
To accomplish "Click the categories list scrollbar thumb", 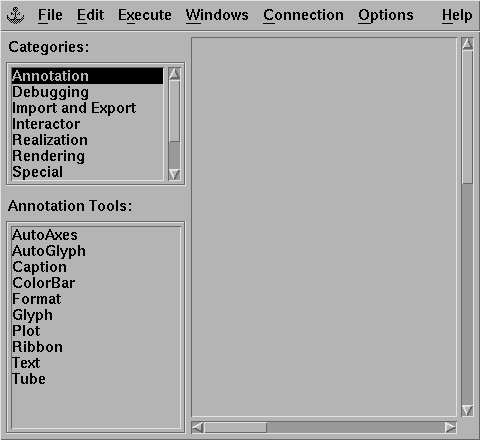I will 174,111.
